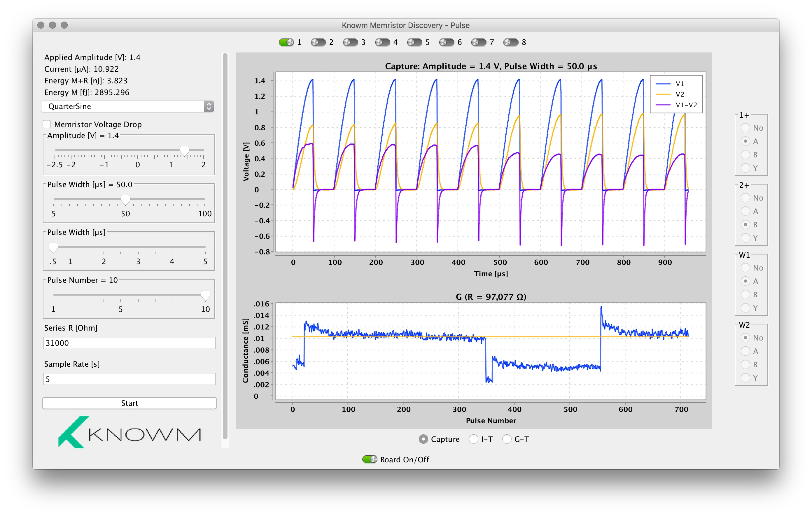Click the Start button

point(129,403)
